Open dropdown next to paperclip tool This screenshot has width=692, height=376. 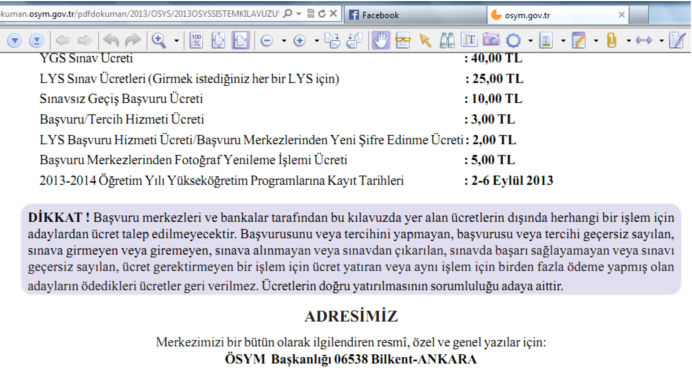tap(629, 41)
